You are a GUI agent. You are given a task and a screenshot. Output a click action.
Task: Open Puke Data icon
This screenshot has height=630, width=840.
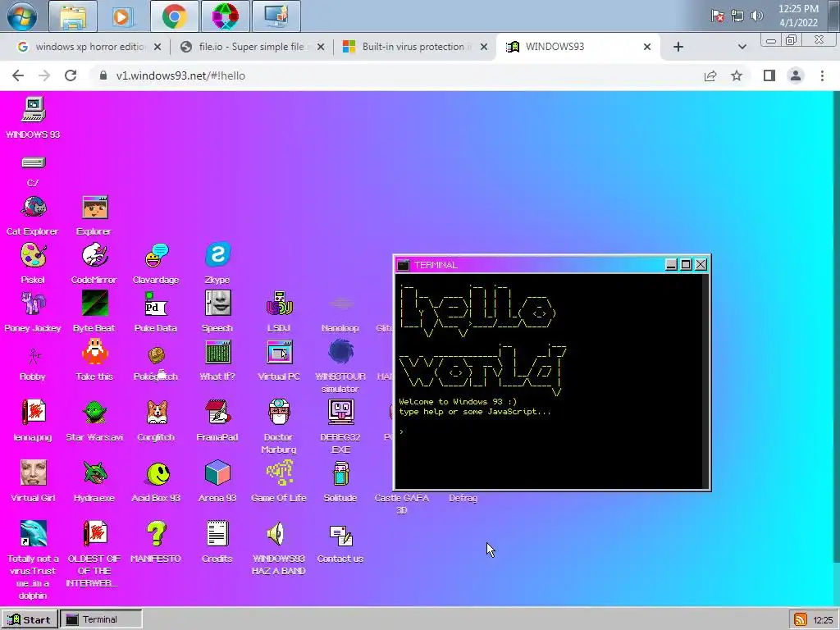pos(157,304)
